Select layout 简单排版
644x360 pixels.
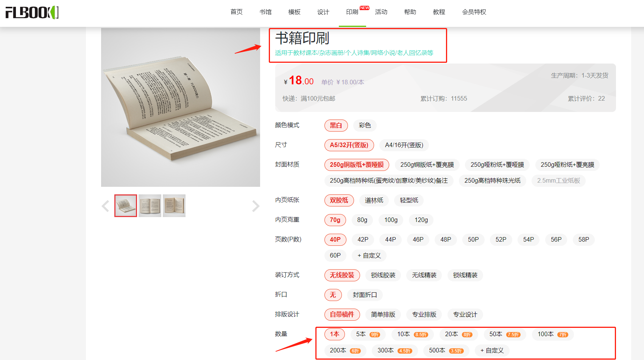coord(383,315)
